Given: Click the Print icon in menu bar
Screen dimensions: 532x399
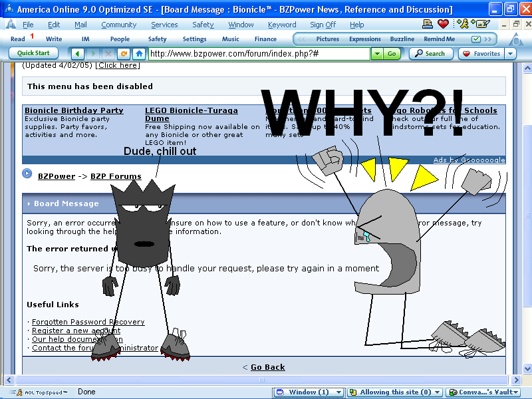Looking at the screenshot, I should pyautogui.click(x=427, y=24).
